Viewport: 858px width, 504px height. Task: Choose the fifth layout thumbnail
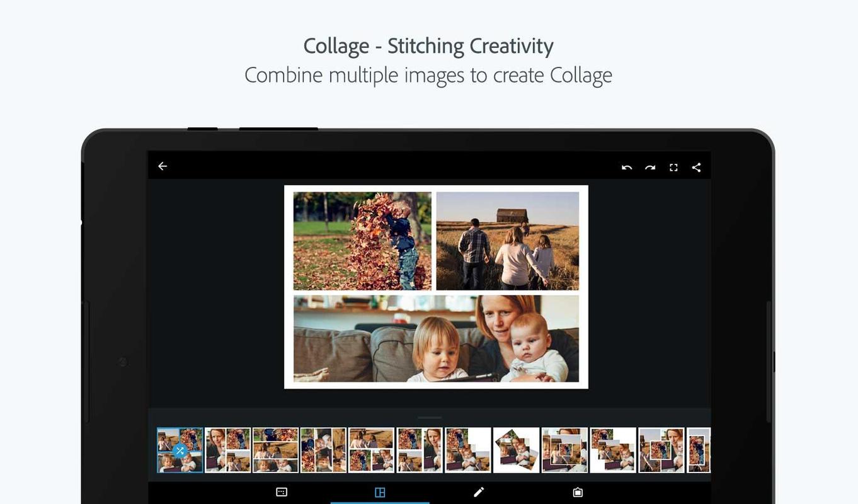coord(372,450)
